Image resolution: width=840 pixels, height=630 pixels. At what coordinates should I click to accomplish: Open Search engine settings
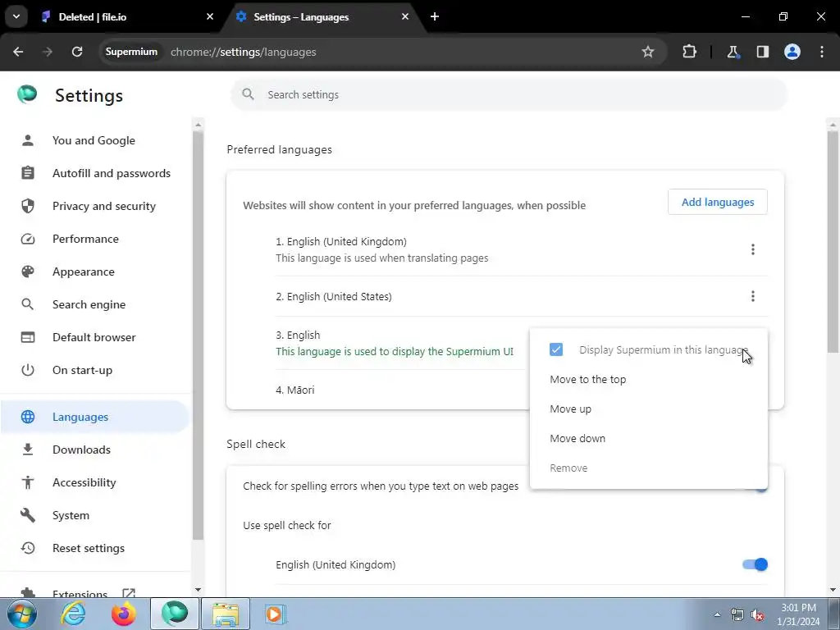(x=94, y=304)
